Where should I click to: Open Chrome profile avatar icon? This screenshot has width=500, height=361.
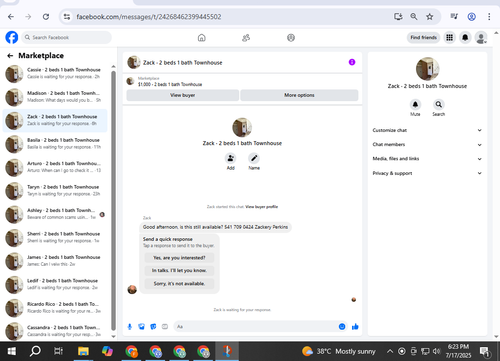click(x=471, y=17)
